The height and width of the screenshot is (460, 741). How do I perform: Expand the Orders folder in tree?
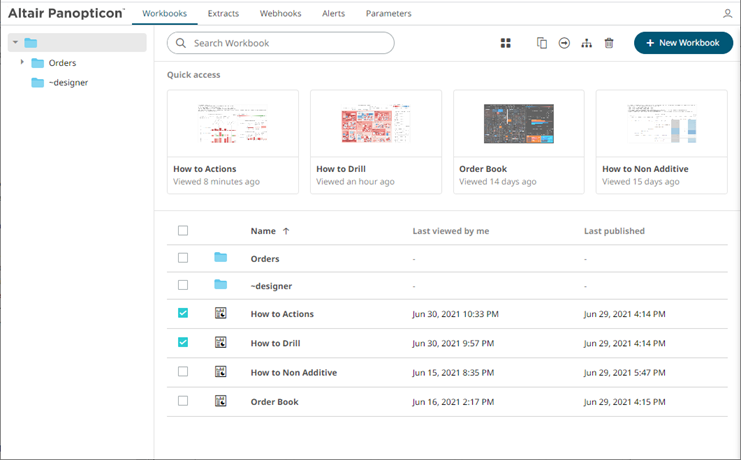coord(22,63)
